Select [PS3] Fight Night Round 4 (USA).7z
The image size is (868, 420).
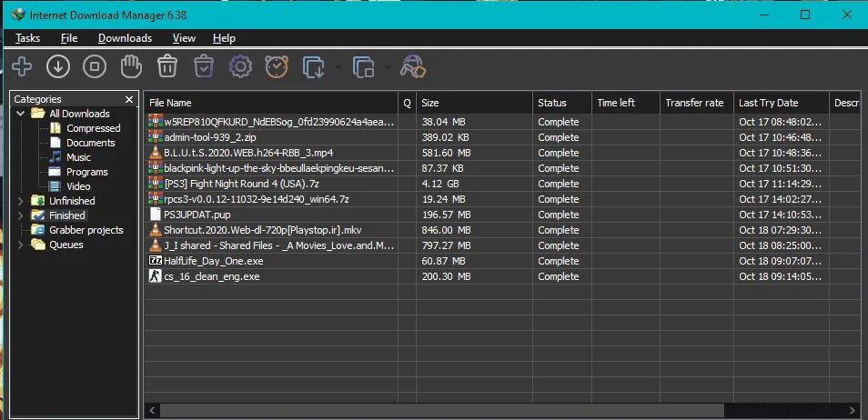coord(244,183)
